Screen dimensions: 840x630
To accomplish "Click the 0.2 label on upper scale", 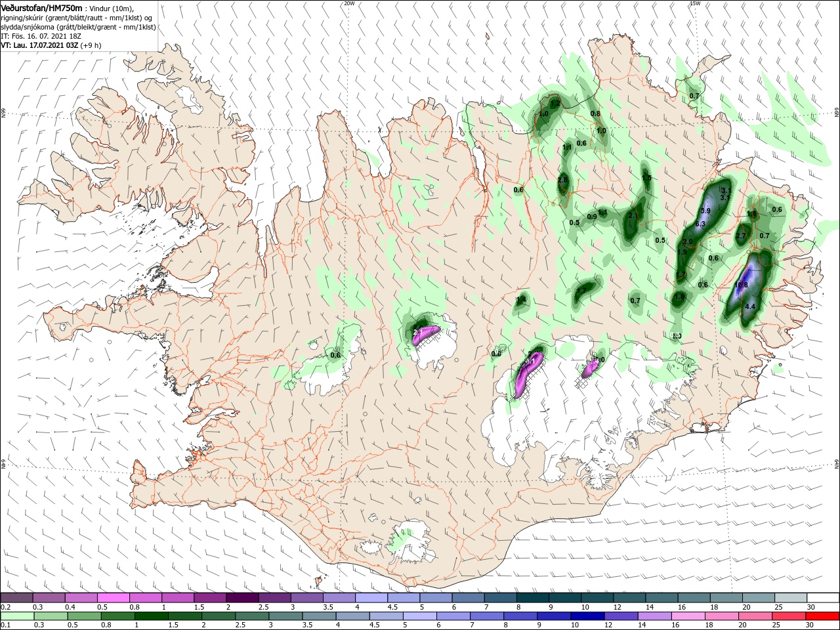I will 5,607.
